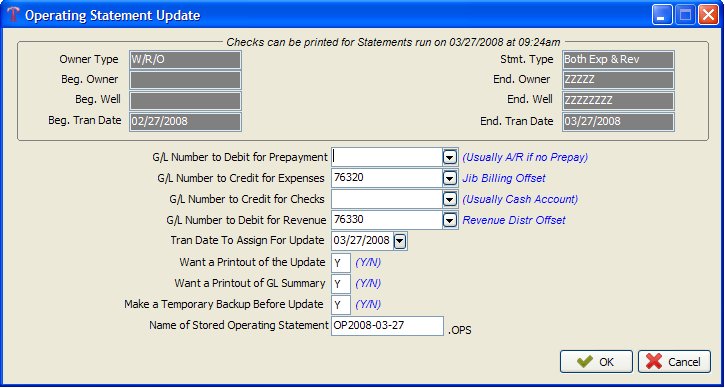Click the G/L Number to Debit for Prepayment field

387,158
